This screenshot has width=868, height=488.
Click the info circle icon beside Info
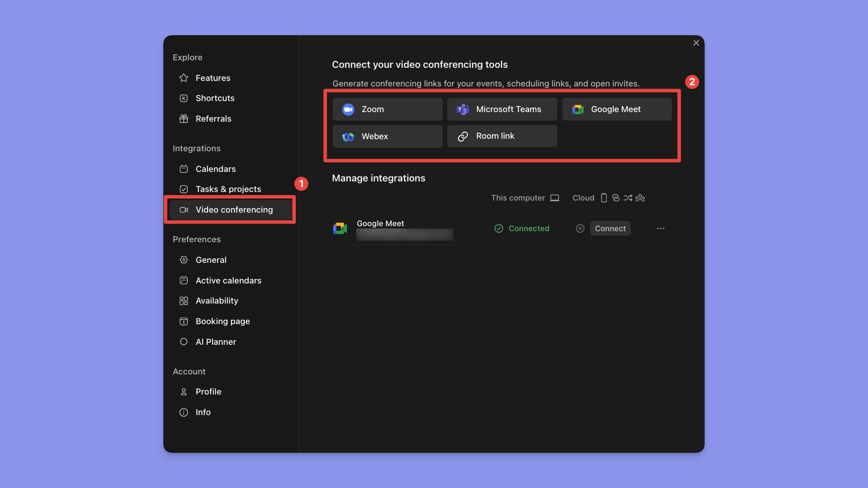(x=184, y=412)
